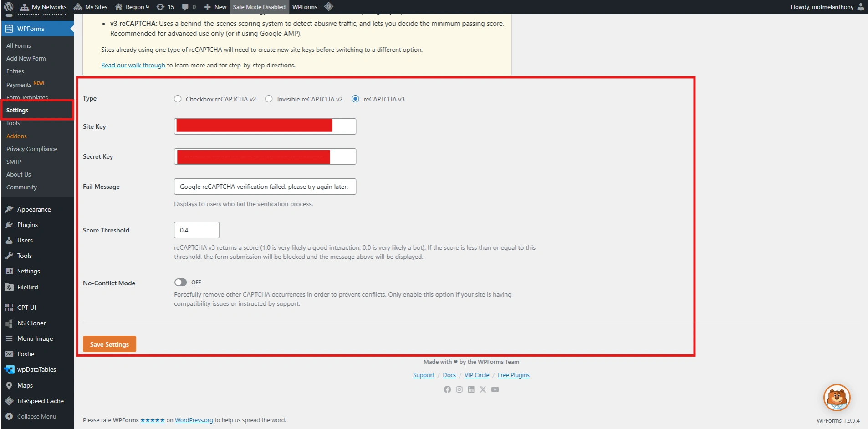Click into the Secret Key field

[x=265, y=156]
